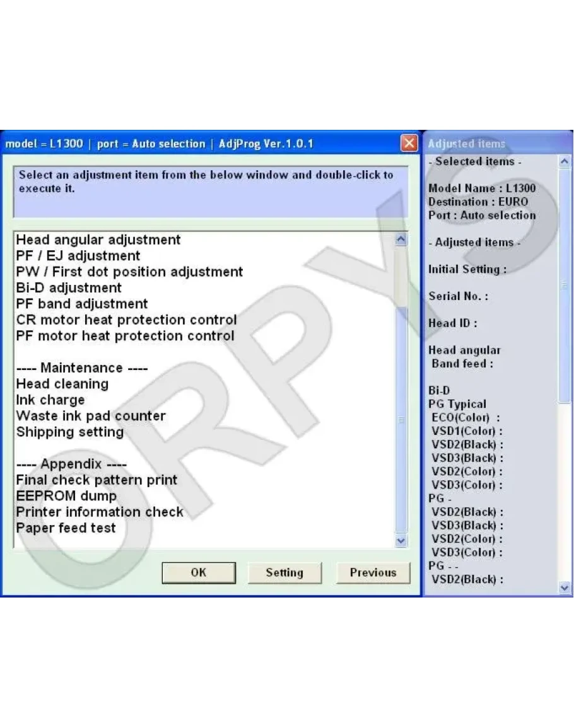Click adjustment list scrollbar thumb

pyautogui.click(x=401, y=420)
